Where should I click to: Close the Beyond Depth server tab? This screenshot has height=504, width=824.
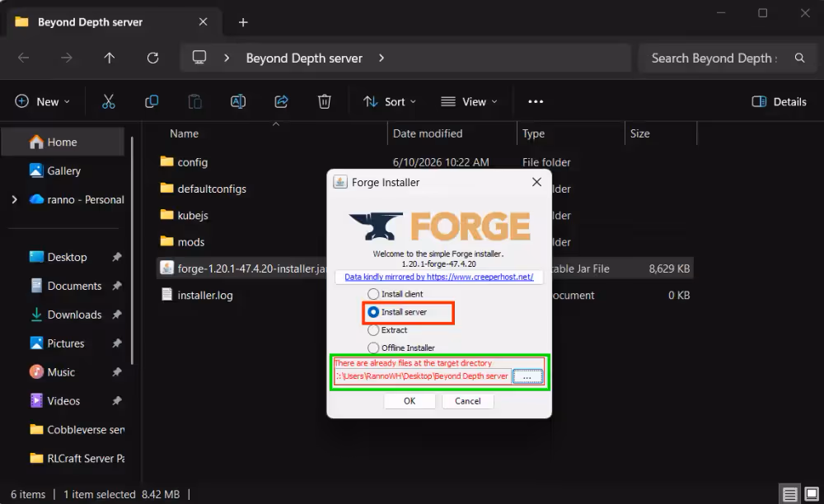[x=203, y=22]
